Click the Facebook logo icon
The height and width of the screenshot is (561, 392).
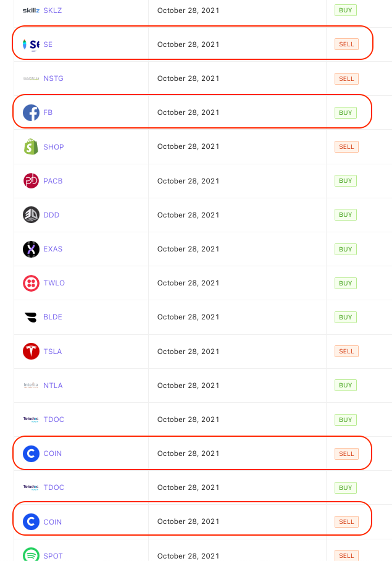tap(31, 112)
